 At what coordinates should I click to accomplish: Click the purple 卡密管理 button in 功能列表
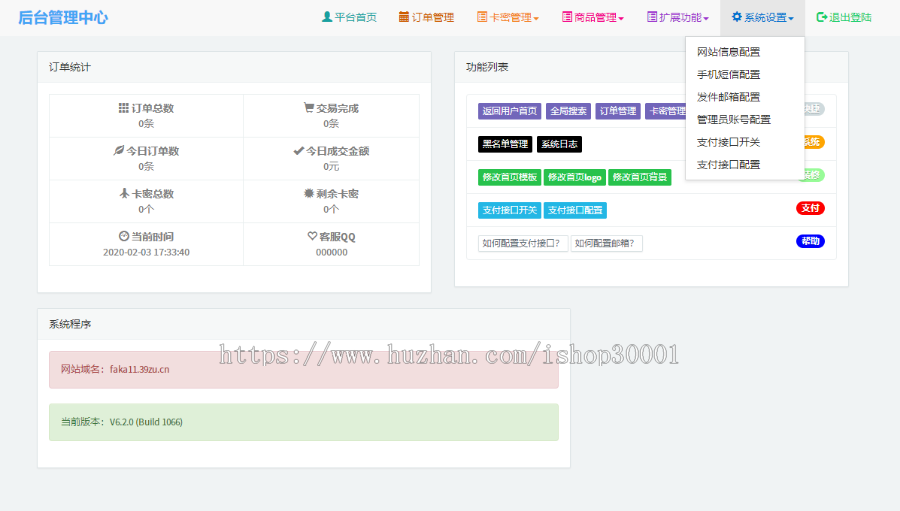click(x=666, y=111)
